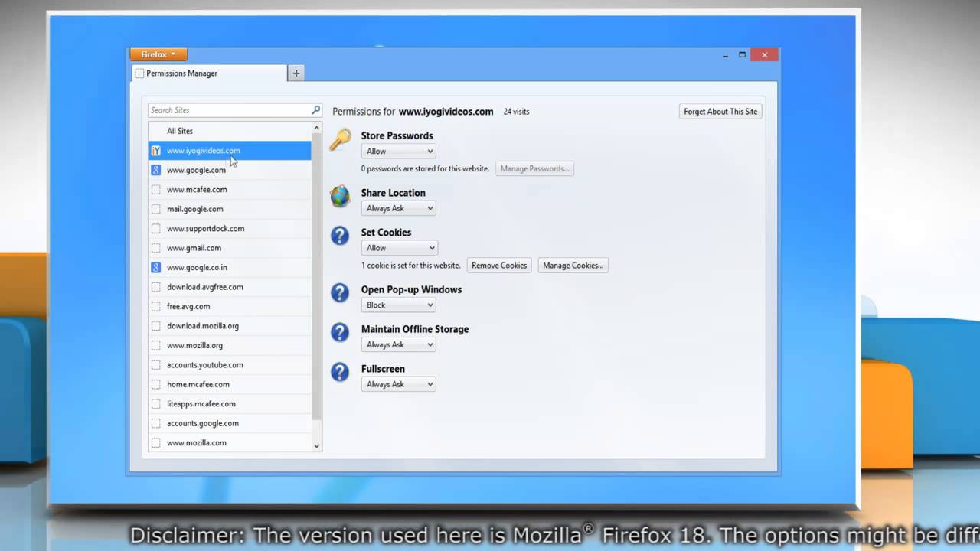Click the magnifier icon in Search Sites
This screenshot has width=980, height=551.
point(315,110)
